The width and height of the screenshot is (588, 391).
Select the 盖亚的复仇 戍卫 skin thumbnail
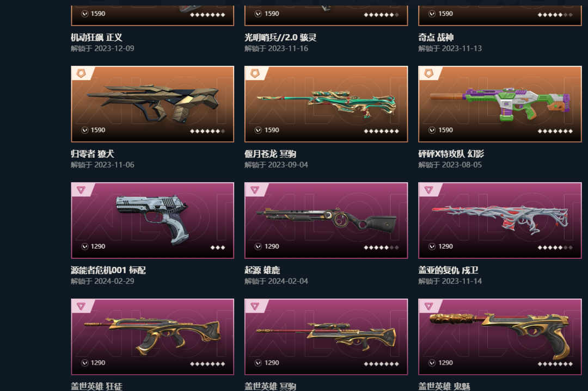(x=500, y=221)
